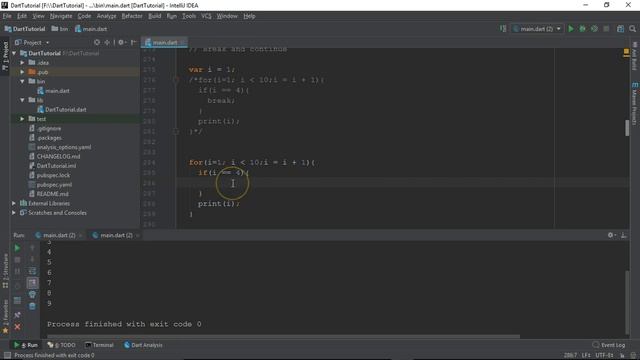The width and height of the screenshot is (640, 360).
Task: Open the Build menu
Action: click(x=154, y=16)
